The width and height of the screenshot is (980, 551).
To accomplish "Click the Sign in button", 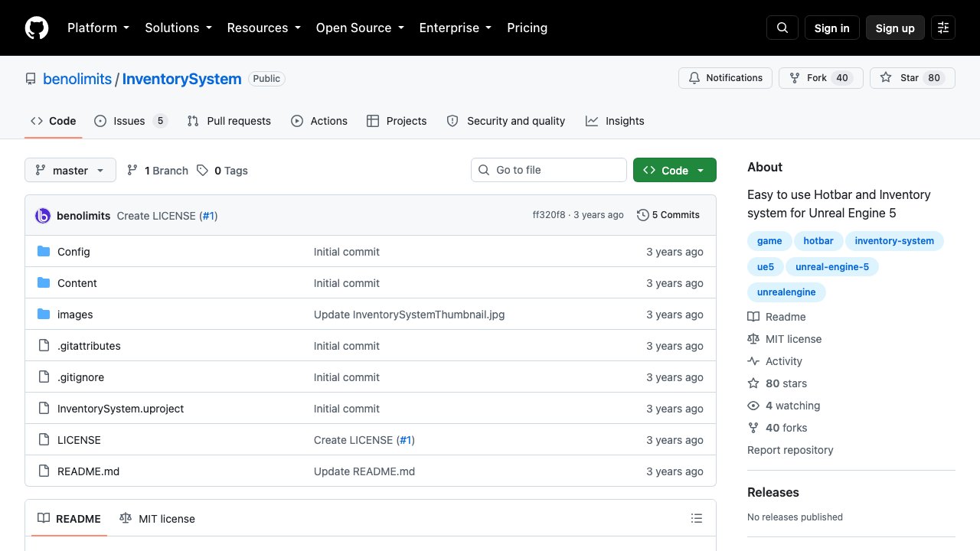I will (x=832, y=28).
